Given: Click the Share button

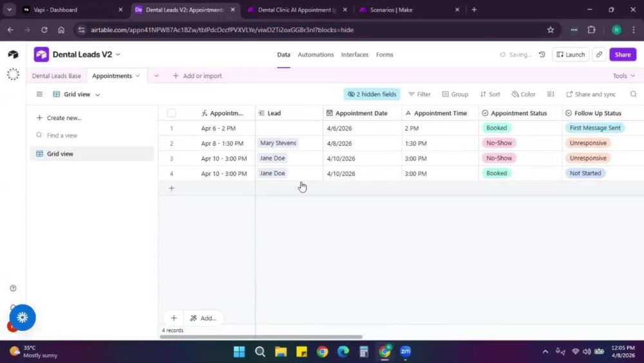Looking at the screenshot, I should click(623, 54).
